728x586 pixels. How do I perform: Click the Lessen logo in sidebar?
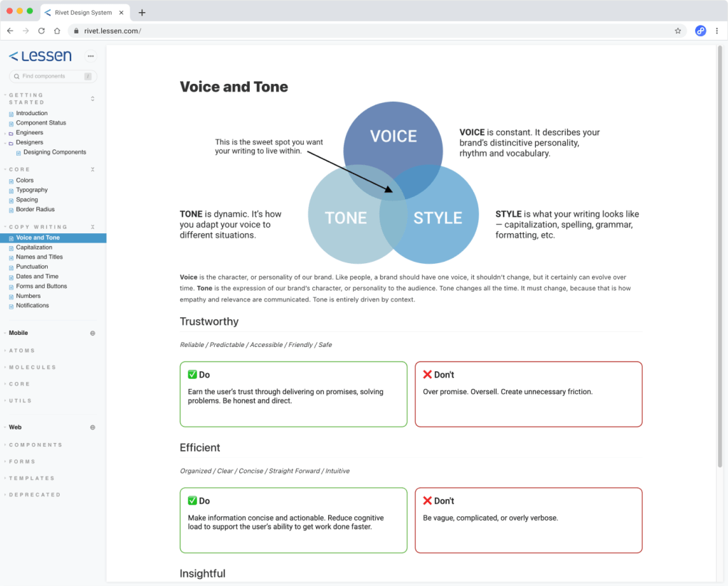pos(41,56)
